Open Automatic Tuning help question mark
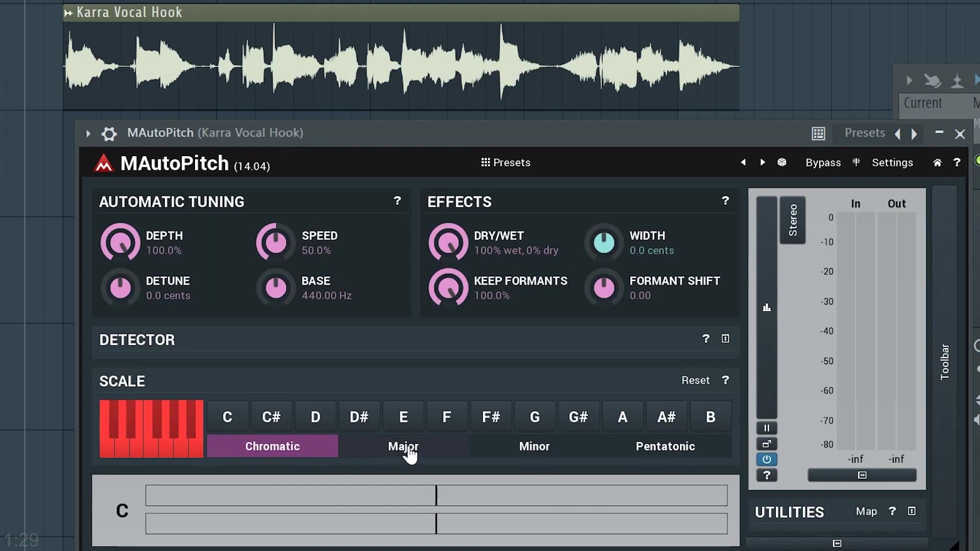Screen dimensions: 980x551 (x=397, y=201)
